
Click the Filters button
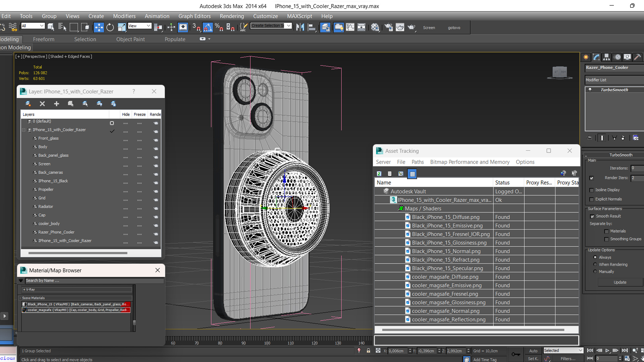pos(568,359)
